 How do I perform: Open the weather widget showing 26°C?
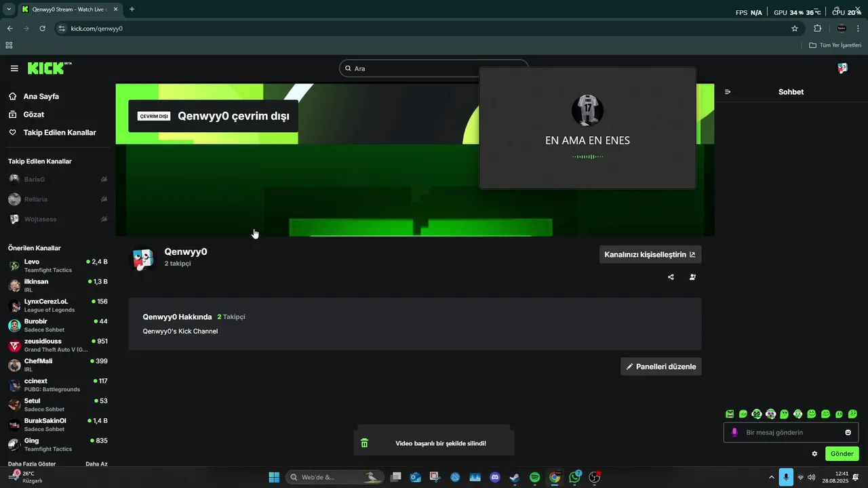pyautogui.click(x=27, y=477)
